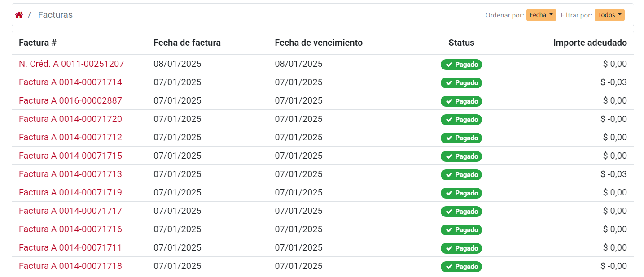This screenshot has height=277, width=644.
Task: Click the Pagado status for Factura A 0014-00071716
Action: coord(461,229)
